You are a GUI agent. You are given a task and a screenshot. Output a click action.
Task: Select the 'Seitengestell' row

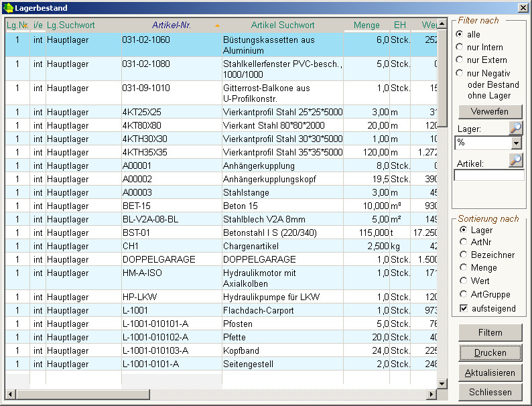221,364
